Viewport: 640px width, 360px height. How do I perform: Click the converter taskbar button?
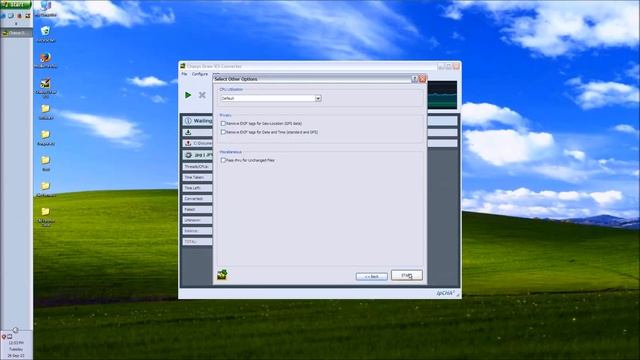16,33
